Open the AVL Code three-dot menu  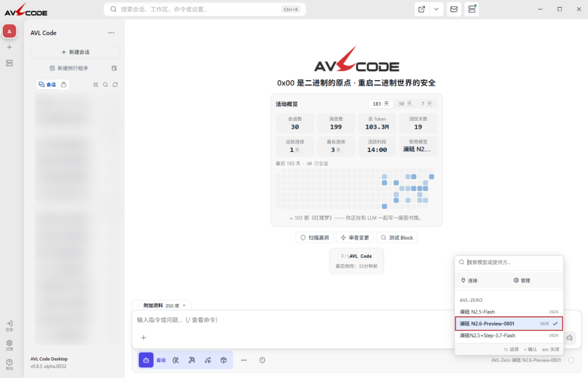tap(111, 33)
